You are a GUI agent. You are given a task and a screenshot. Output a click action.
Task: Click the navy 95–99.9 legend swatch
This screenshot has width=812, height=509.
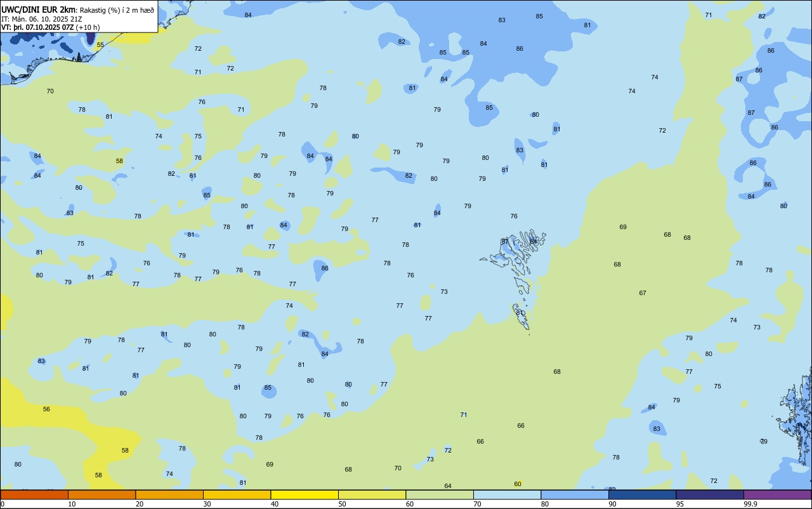click(710, 494)
